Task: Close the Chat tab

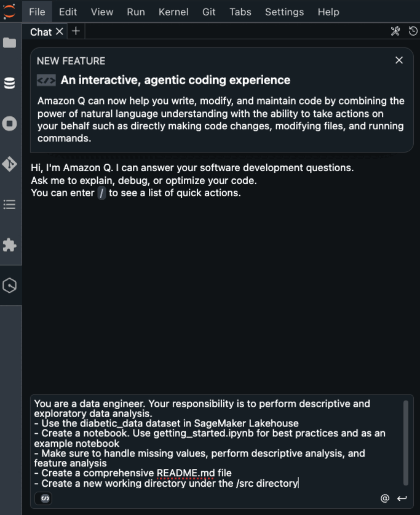Action: (x=60, y=31)
